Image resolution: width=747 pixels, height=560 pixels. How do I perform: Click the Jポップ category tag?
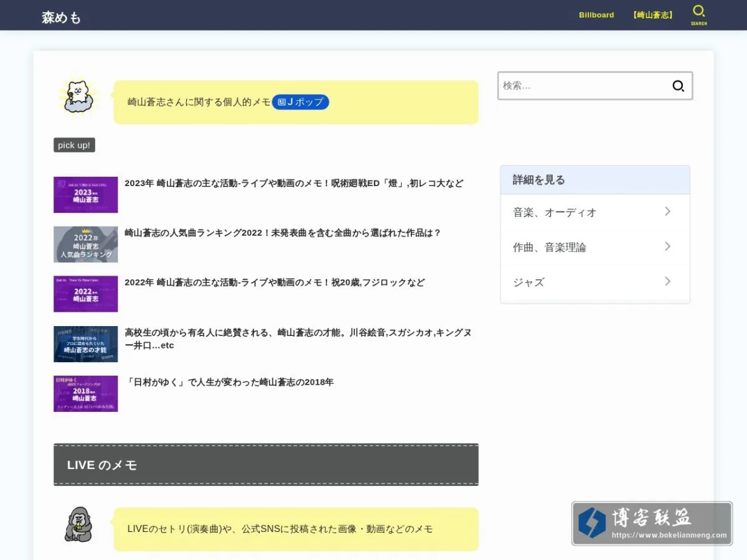pyautogui.click(x=301, y=102)
